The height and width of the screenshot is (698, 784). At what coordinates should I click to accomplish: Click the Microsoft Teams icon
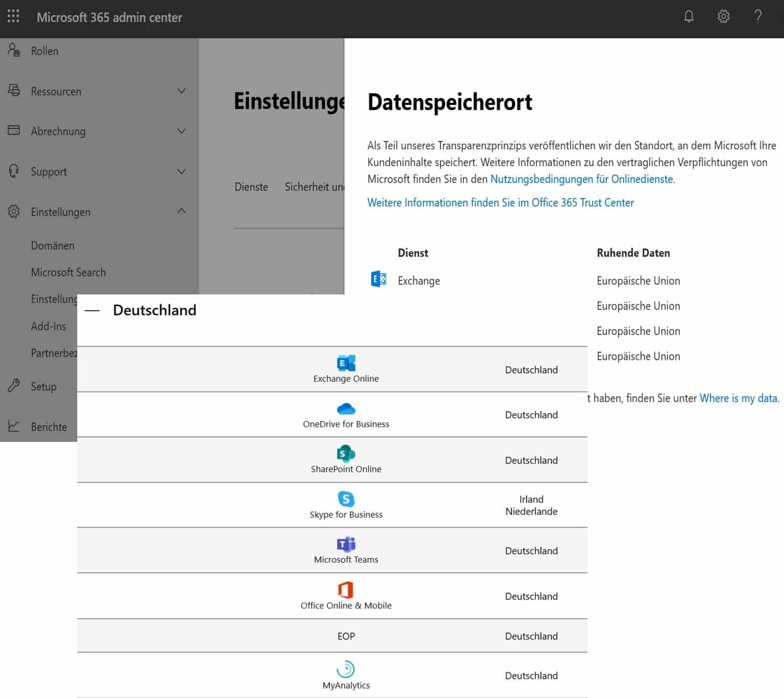point(346,544)
